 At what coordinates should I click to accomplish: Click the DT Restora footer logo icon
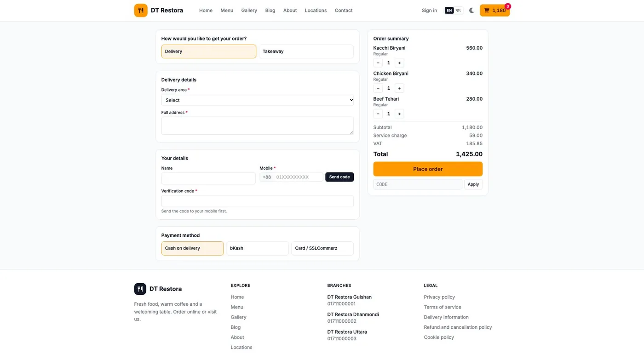pos(140,289)
